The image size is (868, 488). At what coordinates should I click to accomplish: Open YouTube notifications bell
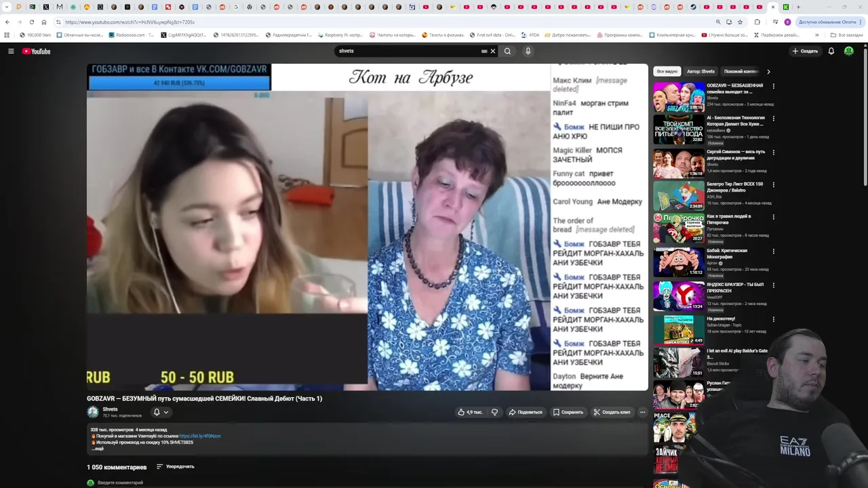tap(831, 51)
